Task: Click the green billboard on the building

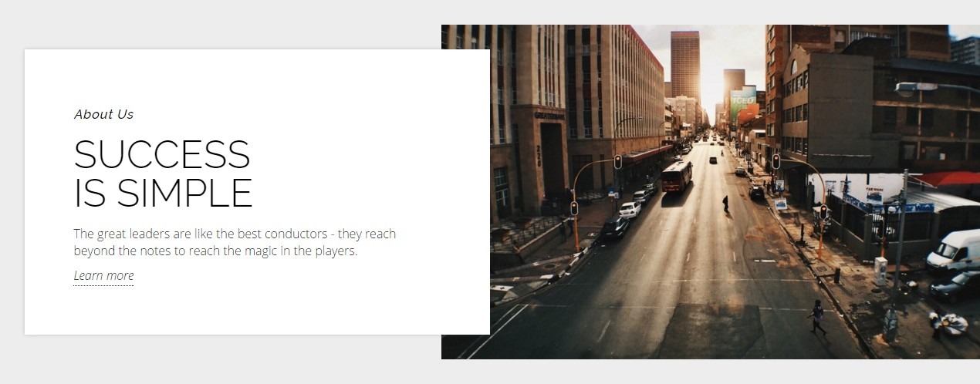Action: point(742,100)
